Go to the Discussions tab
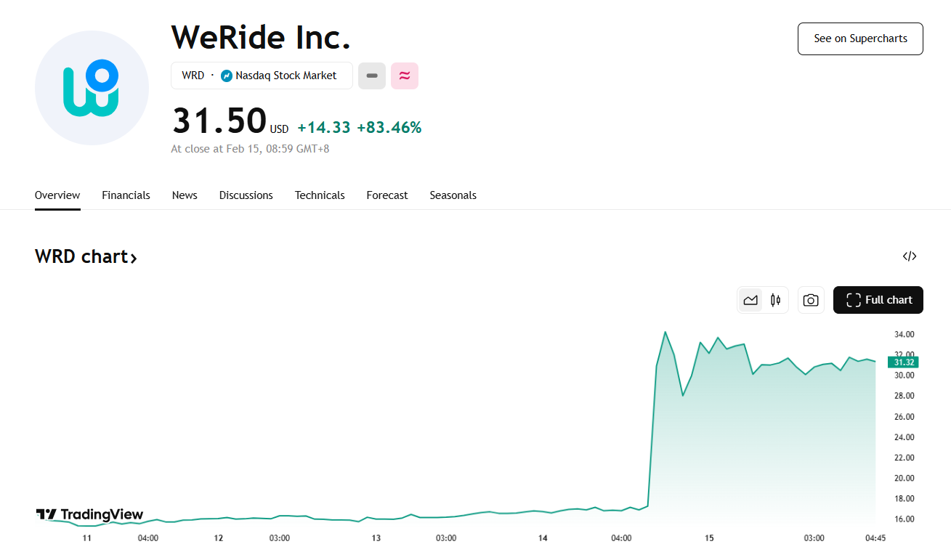The image size is (951, 560). pos(246,195)
